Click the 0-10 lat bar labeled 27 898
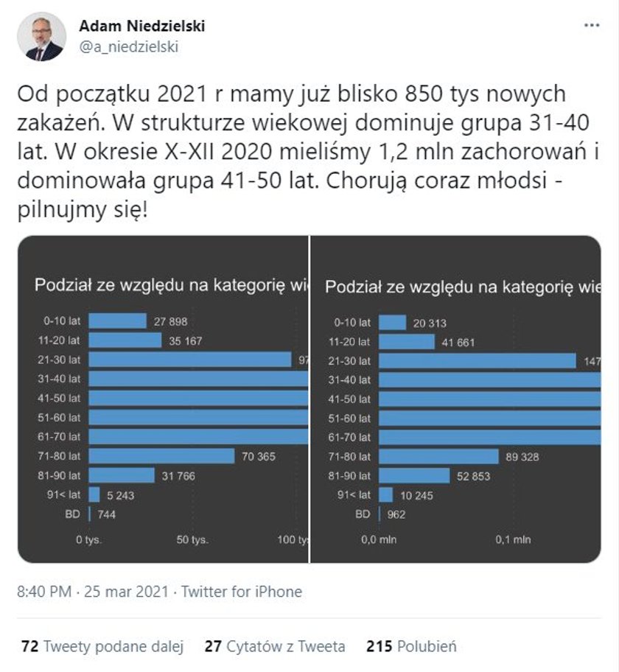Image resolution: width=619 pixels, height=672 pixels. (x=117, y=321)
